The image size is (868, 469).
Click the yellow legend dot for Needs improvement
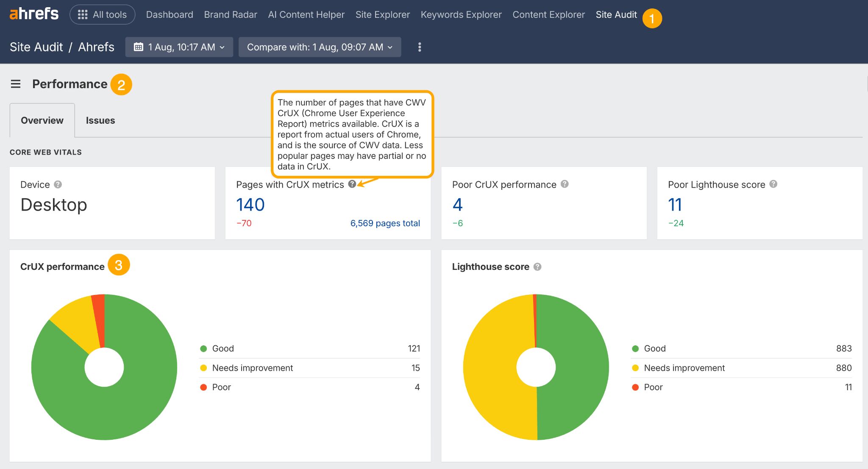click(x=204, y=368)
